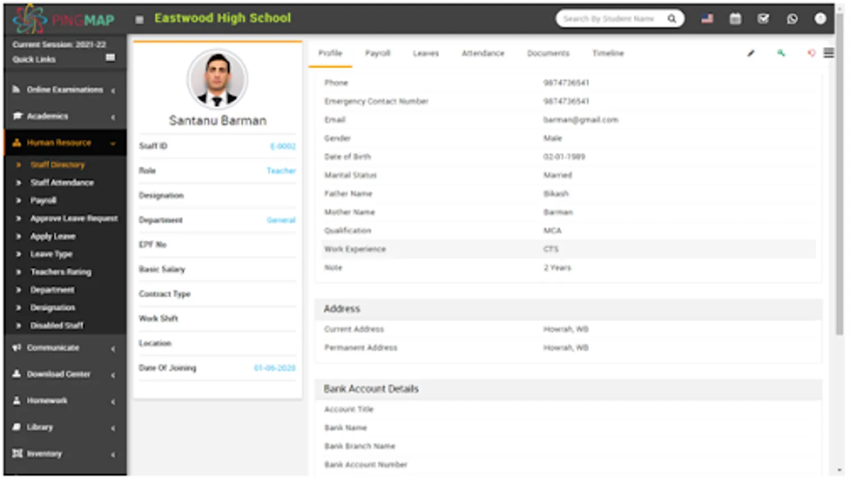Click the Download Center icon

[16, 374]
